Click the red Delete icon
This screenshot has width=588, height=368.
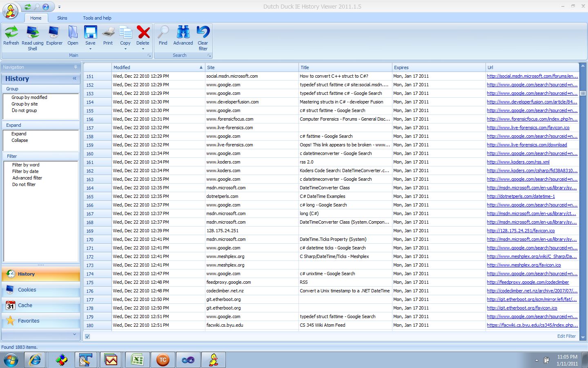click(x=143, y=32)
